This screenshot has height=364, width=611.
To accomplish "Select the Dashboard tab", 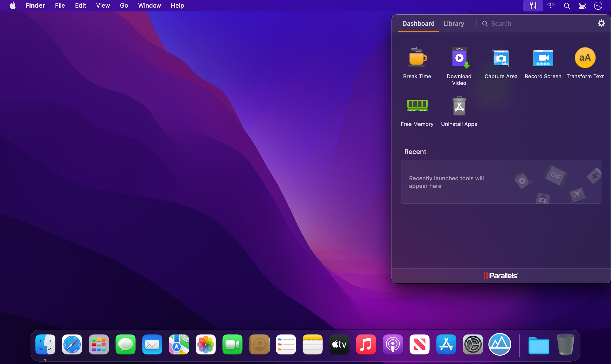I will click(x=418, y=23).
